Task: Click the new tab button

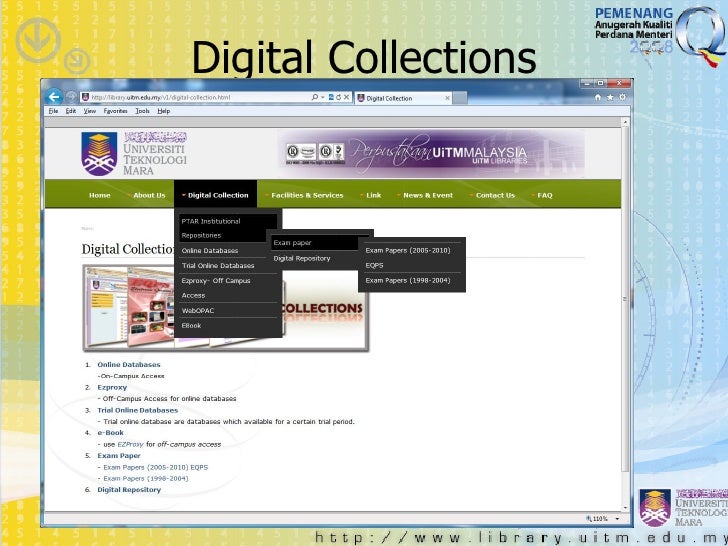Action: pos(460,98)
